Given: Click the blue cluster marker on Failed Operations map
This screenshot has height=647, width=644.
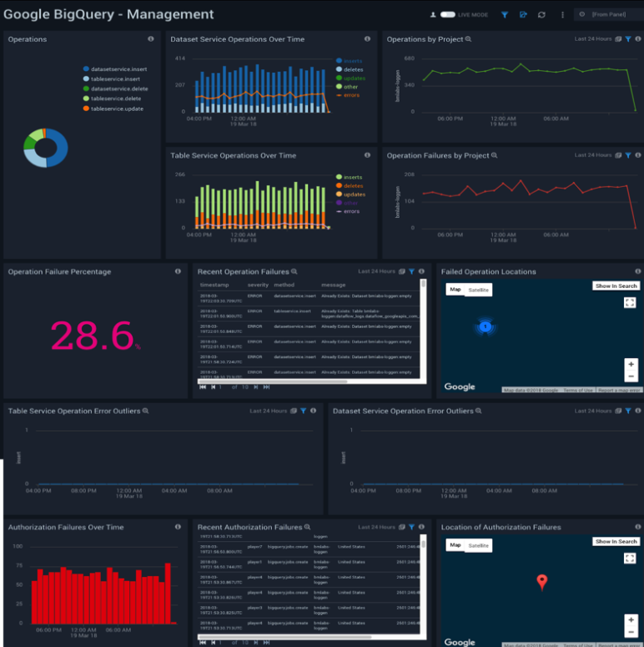Looking at the screenshot, I should 486,326.
